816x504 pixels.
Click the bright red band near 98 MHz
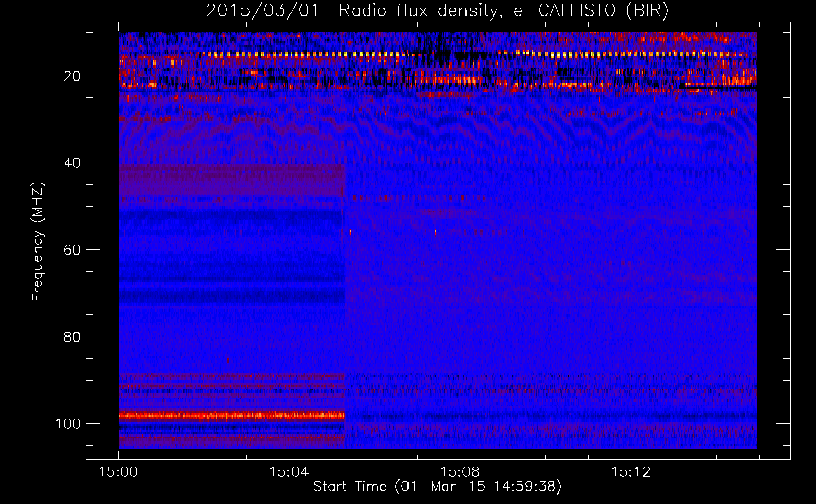231,416
